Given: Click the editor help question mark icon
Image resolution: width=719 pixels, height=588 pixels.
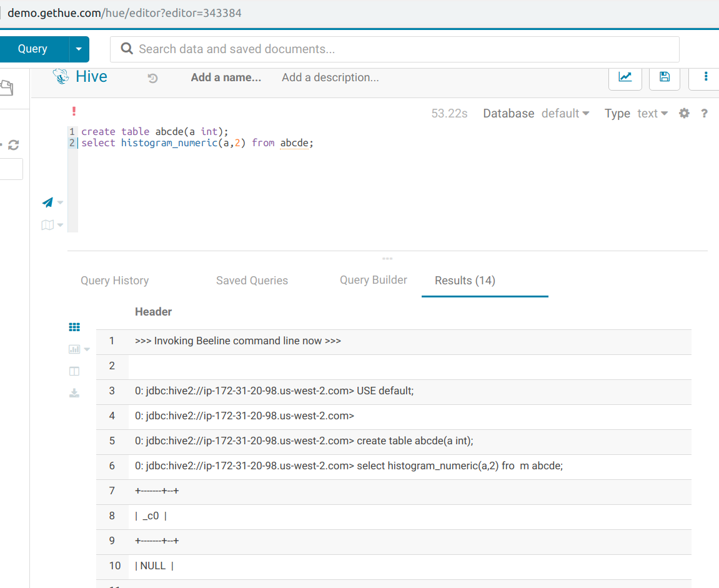Looking at the screenshot, I should pos(705,113).
